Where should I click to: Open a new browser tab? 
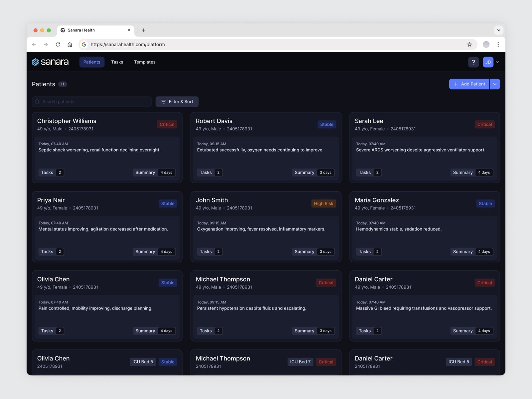pyautogui.click(x=144, y=30)
